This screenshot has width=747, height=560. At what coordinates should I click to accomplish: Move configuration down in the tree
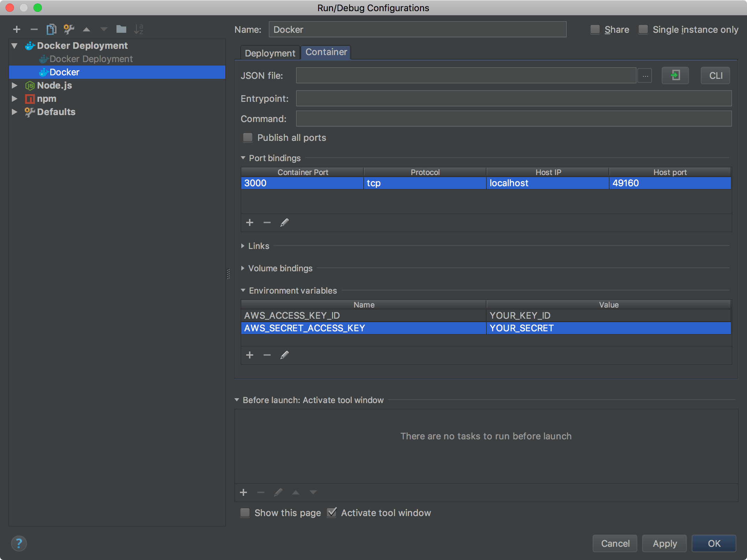pyautogui.click(x=104, y=30)
